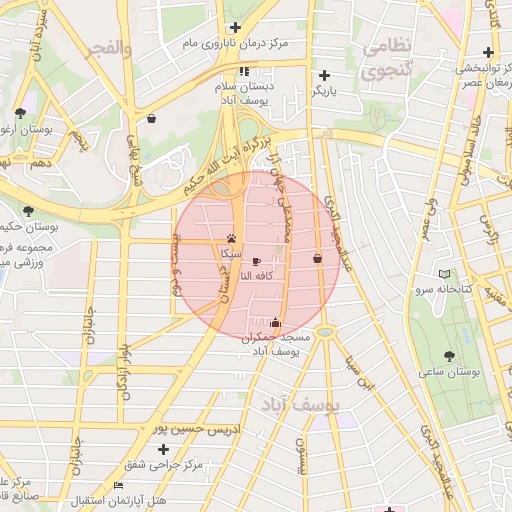512x512 pixels.
Task: Click the coffee cup icon for کافه النا
Action: pyautogui.click(x=256, y=262)
